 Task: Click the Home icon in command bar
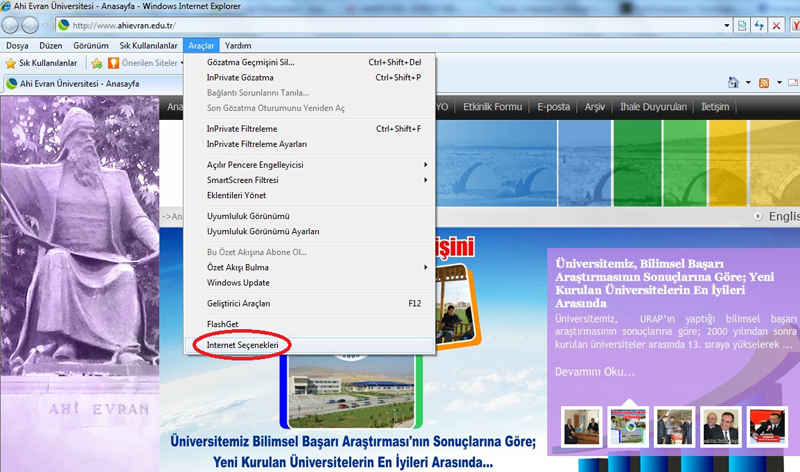pyautogui.click(x=733, y=82)
